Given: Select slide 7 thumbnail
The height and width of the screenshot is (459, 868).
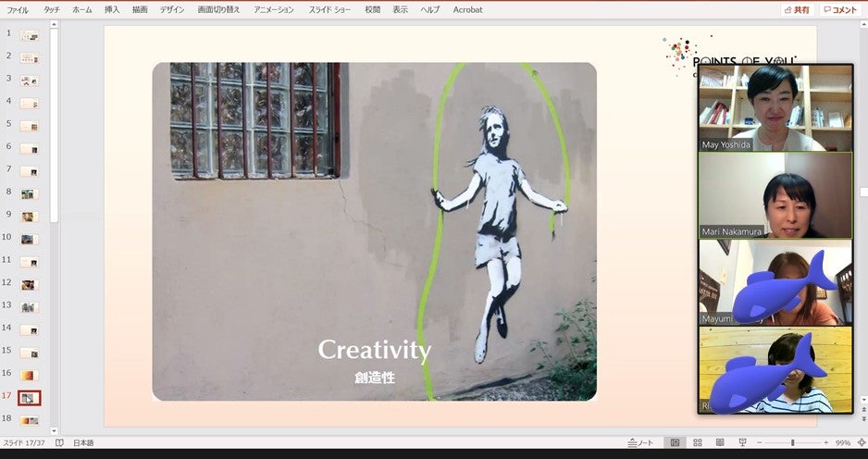Looking at the screenshot, I should (x=30, y=171).
